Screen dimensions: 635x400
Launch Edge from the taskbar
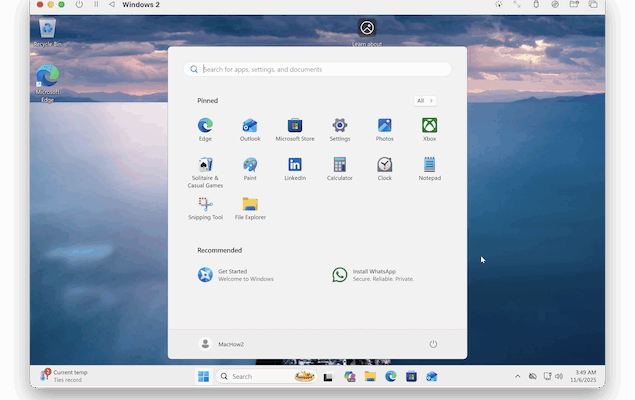click(390, 377)
